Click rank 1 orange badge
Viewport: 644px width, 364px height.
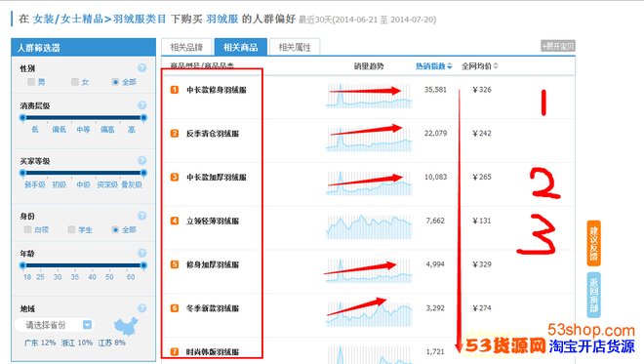coord(175,90)
